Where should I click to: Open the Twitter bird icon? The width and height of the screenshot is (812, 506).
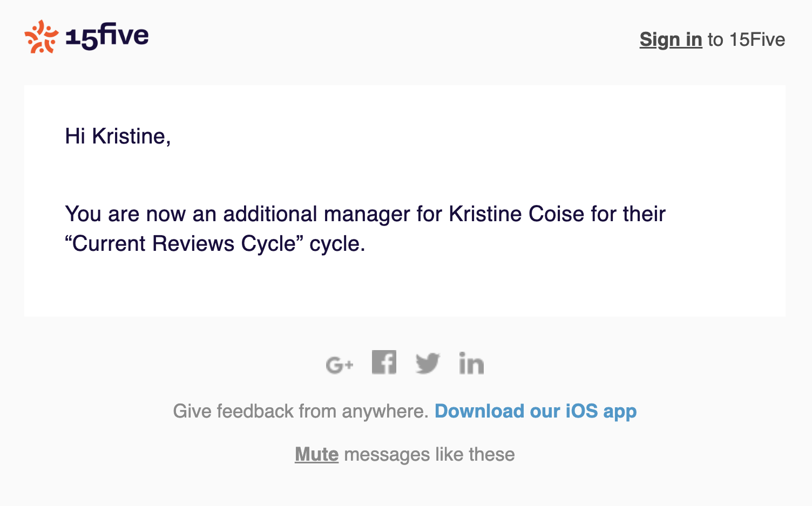[x=428, y=363]
